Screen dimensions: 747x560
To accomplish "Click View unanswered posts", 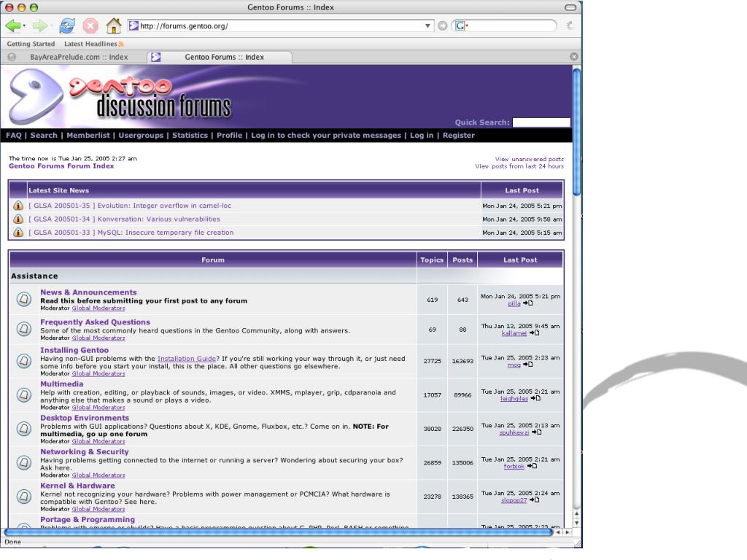I will tap(530, 159).
